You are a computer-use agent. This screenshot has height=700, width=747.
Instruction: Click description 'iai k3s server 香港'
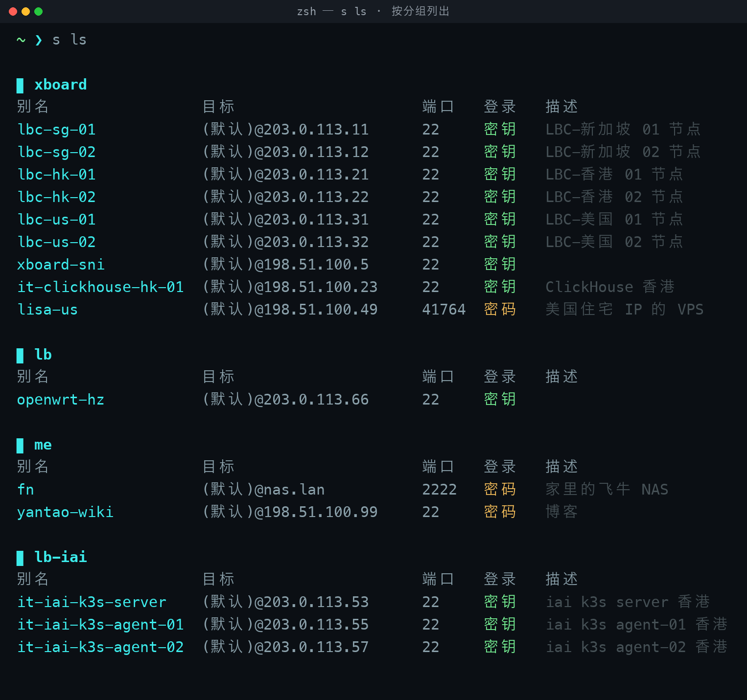pyautogui.click(x=628, y=602)
